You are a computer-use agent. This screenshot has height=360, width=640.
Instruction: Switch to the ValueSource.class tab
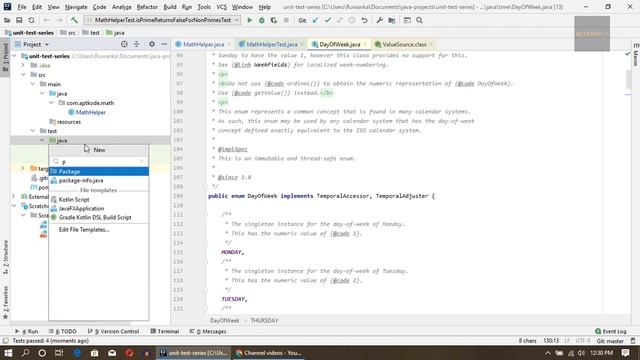click(404, 44)
